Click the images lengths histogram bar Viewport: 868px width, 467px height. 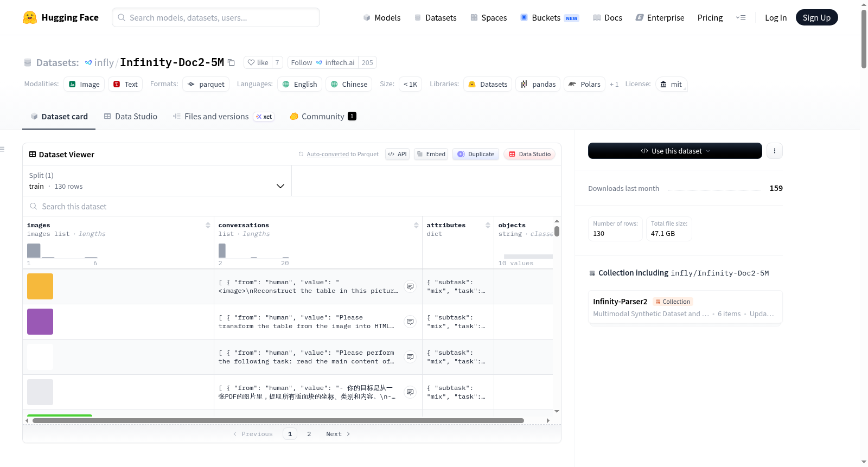(x=34, y=251)
